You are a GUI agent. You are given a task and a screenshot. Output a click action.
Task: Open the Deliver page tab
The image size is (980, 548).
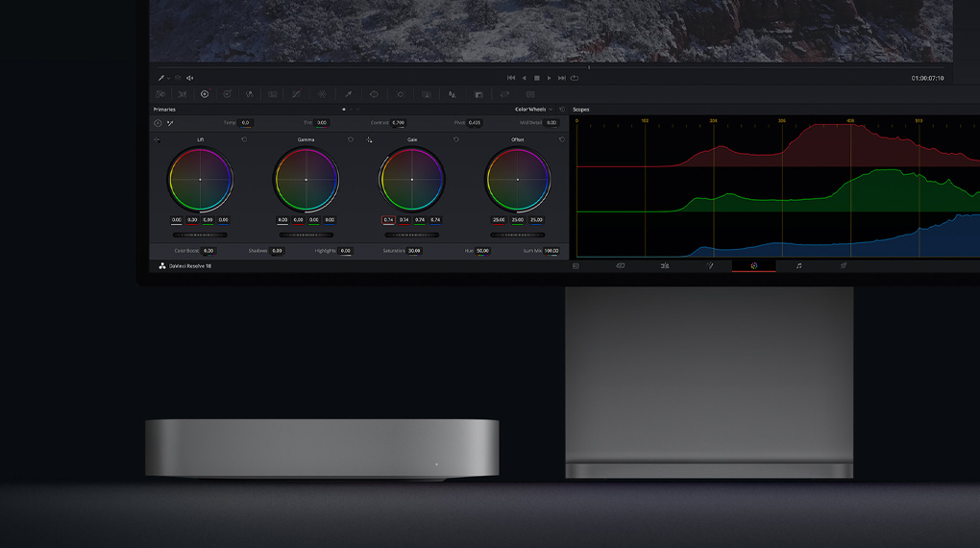[843, 265]
